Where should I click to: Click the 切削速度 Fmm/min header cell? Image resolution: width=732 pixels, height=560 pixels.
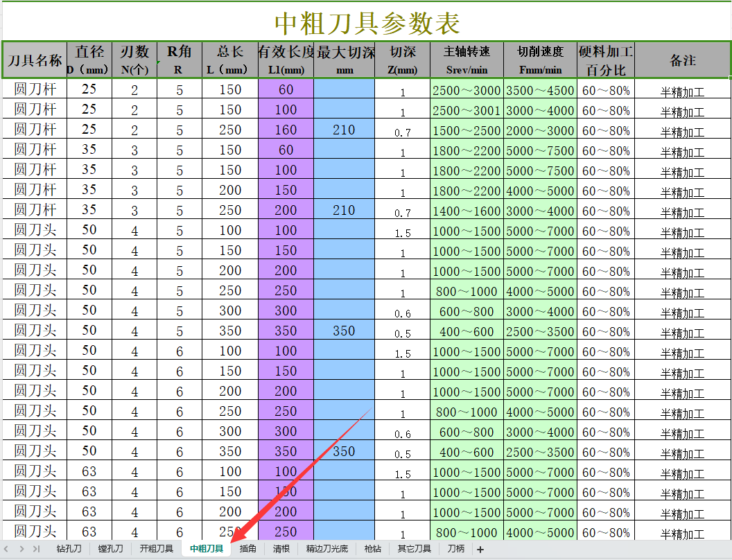click(x=541, y=60)
